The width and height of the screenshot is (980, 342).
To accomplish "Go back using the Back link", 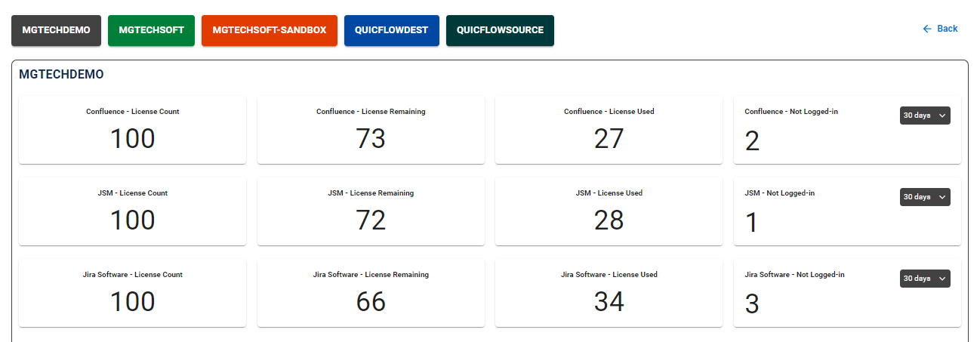I will click(940, 29).
